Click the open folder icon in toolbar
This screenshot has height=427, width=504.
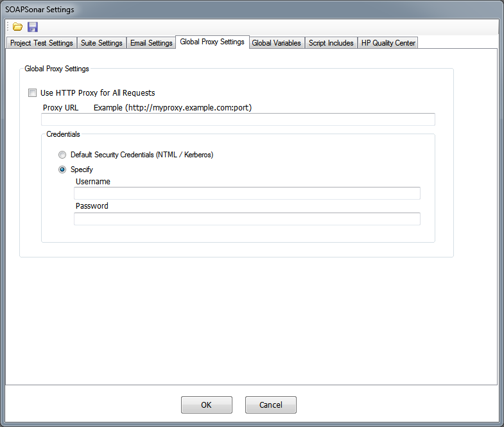click(17, 27)
